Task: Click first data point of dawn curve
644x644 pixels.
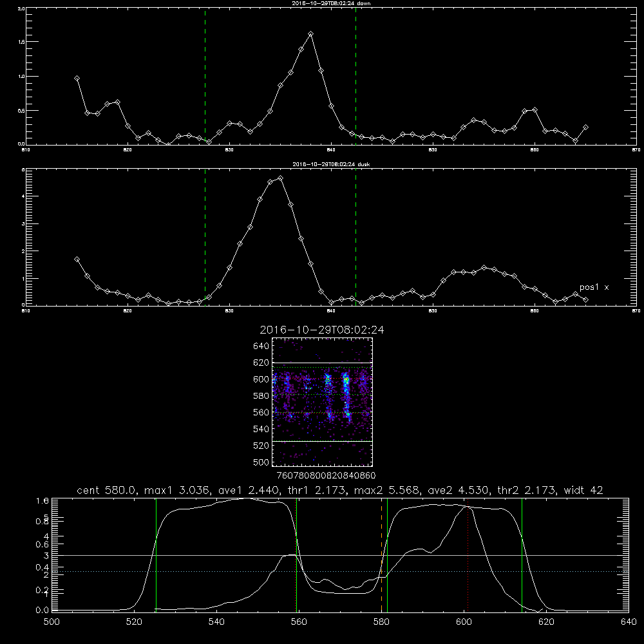Action: tap(77, 79)
